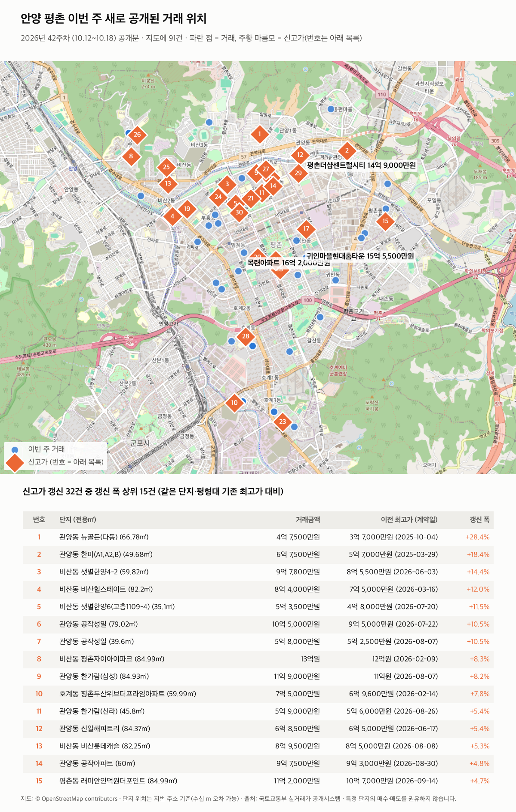This screenshot has height=812, width=516.
Task: Select the 호계동 평촌두산위브더프라임아파트 (59.99㎡) cell
Action: (x=128, y=694)
